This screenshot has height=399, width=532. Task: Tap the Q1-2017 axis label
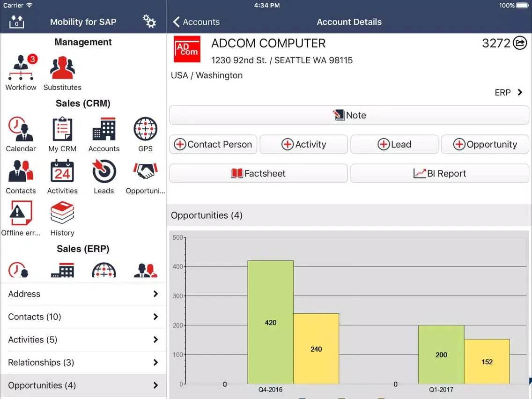[441, 390]
